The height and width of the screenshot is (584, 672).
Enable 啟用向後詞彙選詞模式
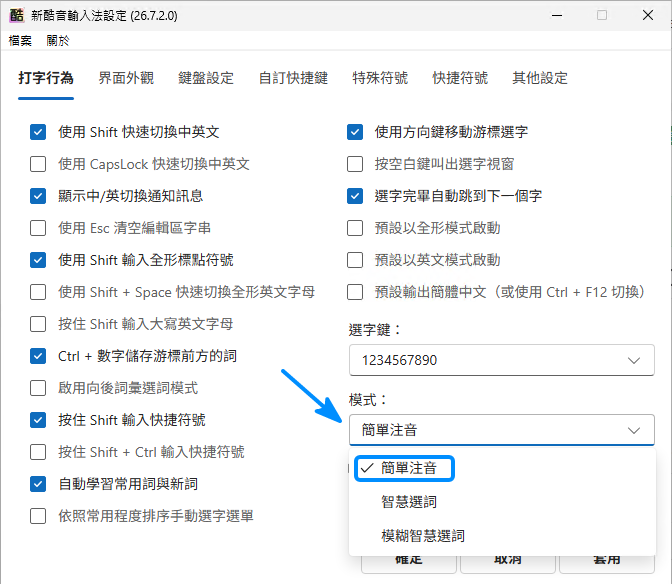pyautogui.click(x=38, y=388)
